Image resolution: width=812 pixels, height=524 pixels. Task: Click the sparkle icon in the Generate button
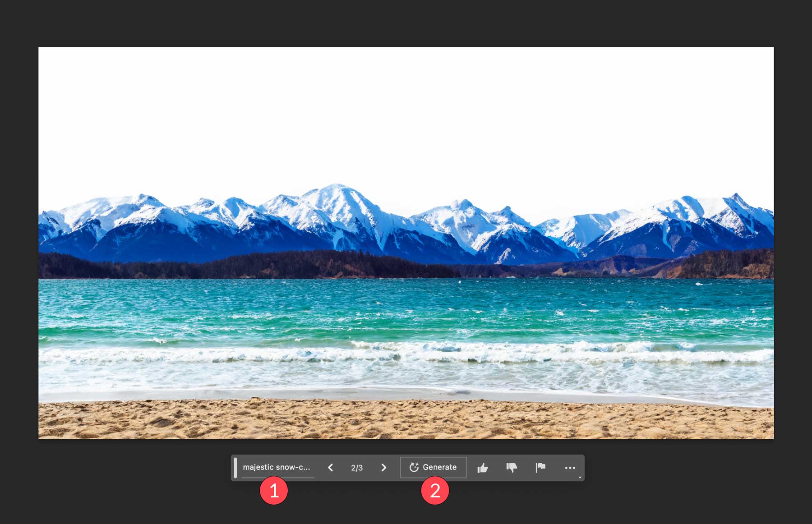[414, 468]
